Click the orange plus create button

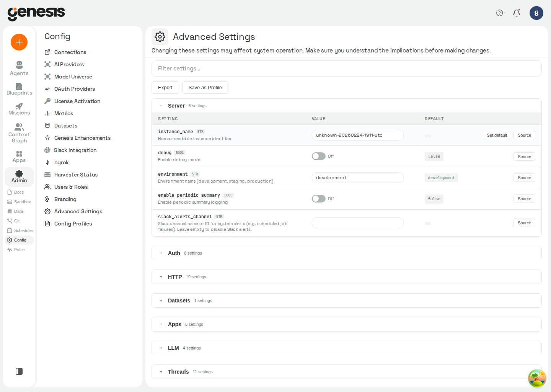point(19,42)
